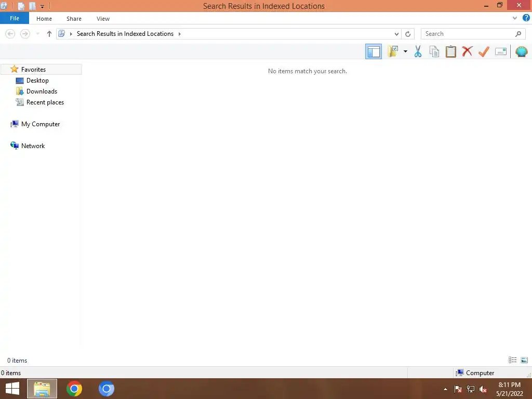Switch to the Home ribbon tab
This screenshot has width=532, height=399.
[x=44, y=19]
